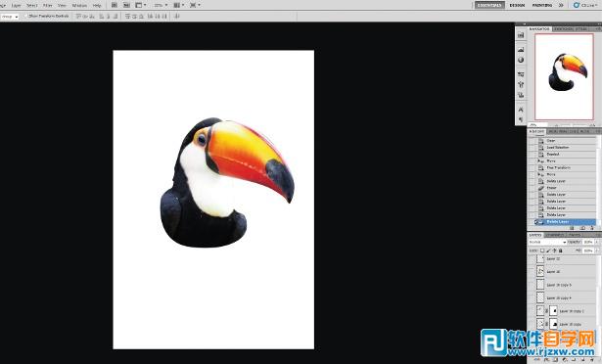602x364 pixels.
Task: Switch to the Navigator tab
Action: [539, 28]
